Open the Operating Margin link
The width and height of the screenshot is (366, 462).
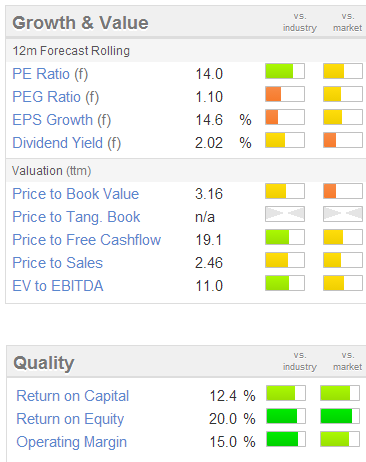pyautogui.click(x=72, y=442)
